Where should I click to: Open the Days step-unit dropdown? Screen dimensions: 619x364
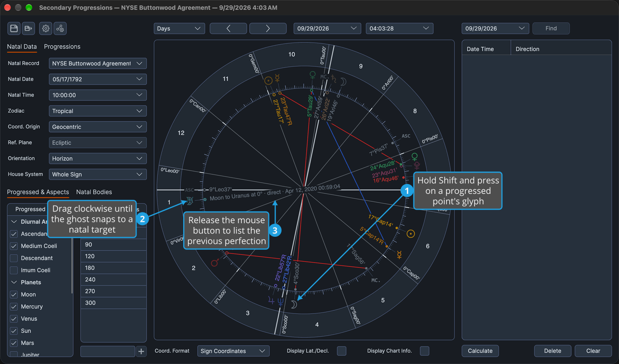click(179, 28)
